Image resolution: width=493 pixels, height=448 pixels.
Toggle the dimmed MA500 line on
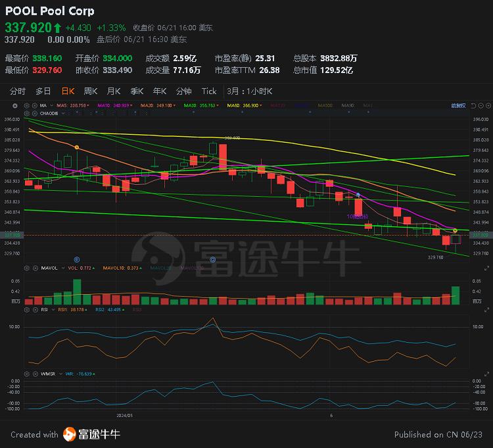(325, 106)
